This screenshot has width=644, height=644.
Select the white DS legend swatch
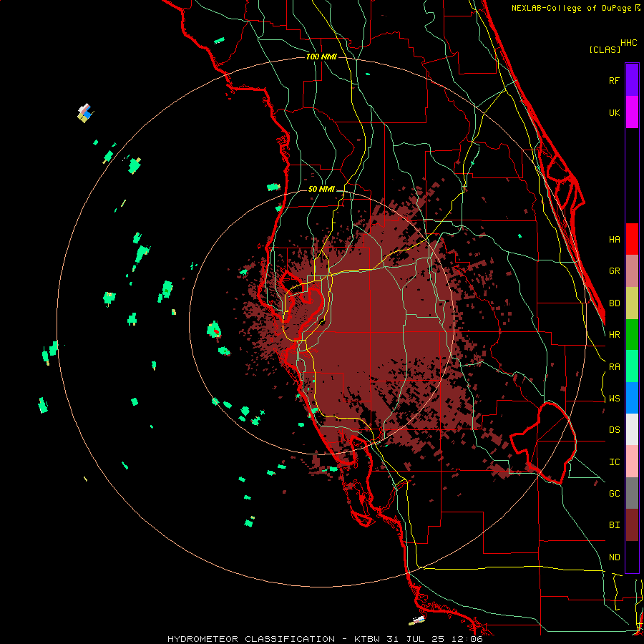tap(632, 429)
